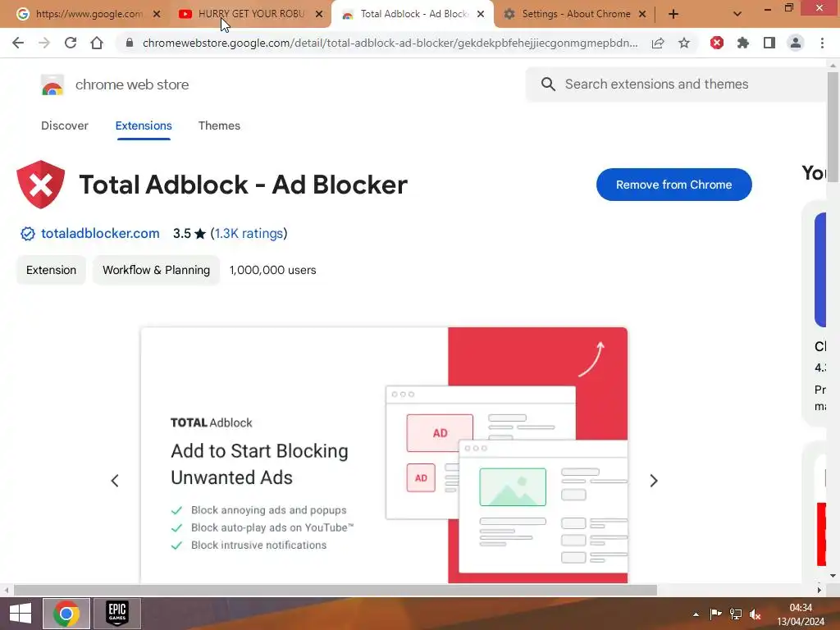The height and width of the screenshot is (630, 840).
Task: Go back using the browser back arrow
Action: coord(18,43)
